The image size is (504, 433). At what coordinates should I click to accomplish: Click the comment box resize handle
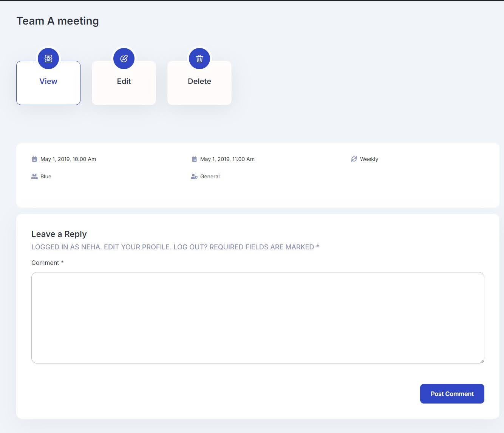(482, 361)
